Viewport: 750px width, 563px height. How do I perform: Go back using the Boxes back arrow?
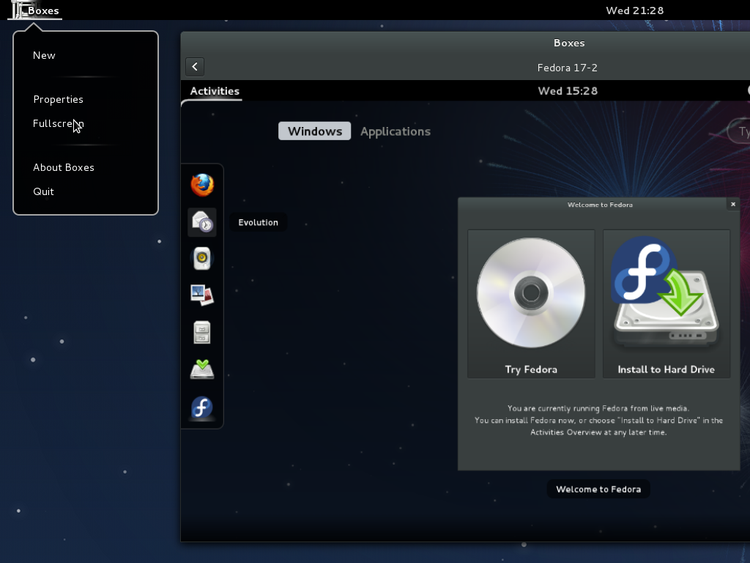tap(195, 67)
